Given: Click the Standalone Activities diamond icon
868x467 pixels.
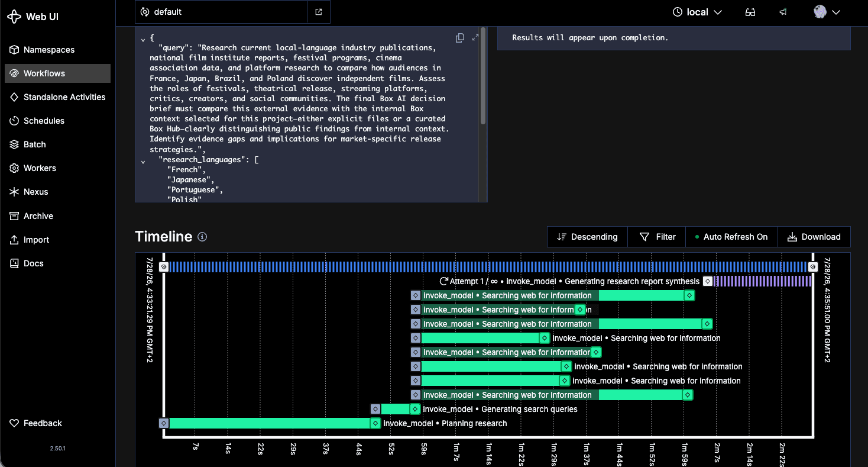Looking at the screenshot, I should pos(14,97).
